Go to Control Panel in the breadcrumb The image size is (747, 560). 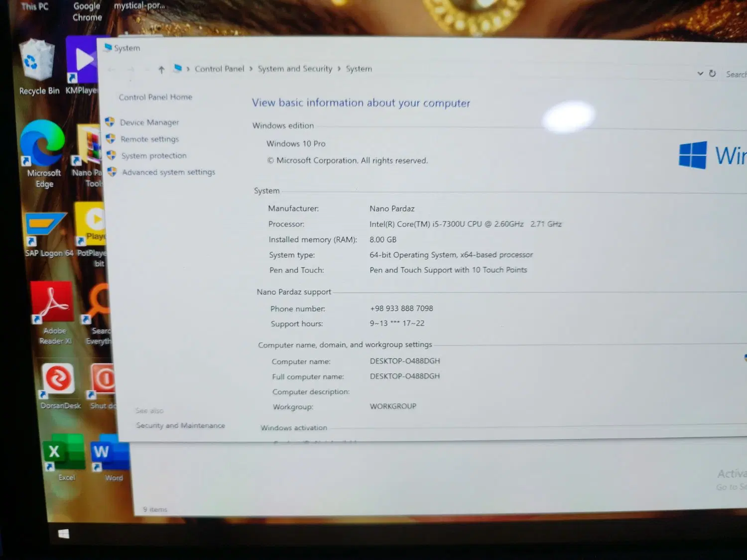(220, 69)
